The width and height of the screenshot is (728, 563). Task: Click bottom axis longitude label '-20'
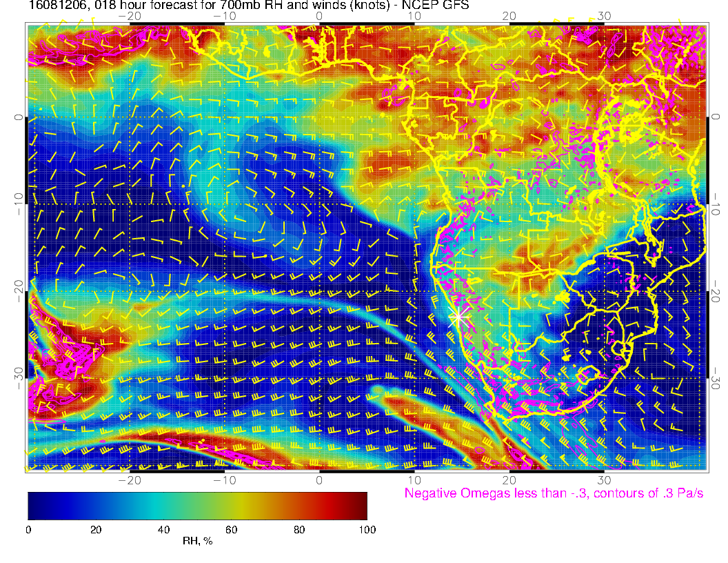point(130,480)
